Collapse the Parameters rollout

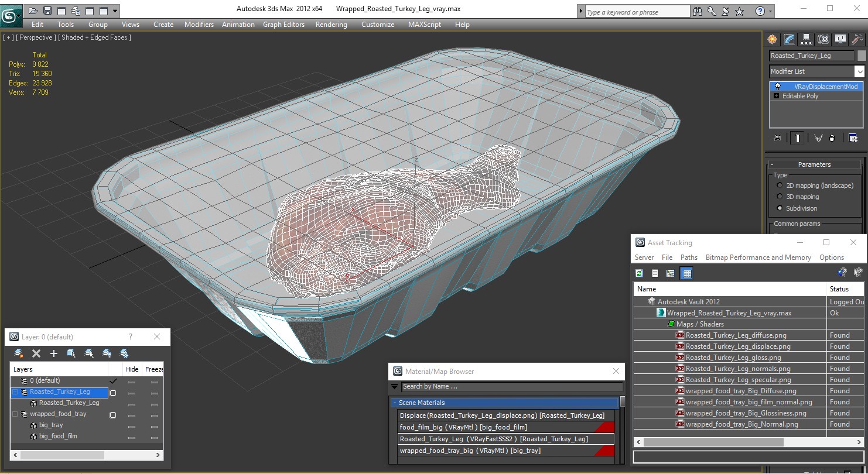point(814,164)
